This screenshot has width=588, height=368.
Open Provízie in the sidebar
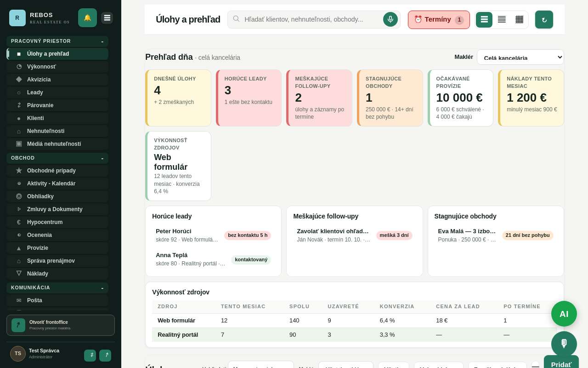click(57, 248)
